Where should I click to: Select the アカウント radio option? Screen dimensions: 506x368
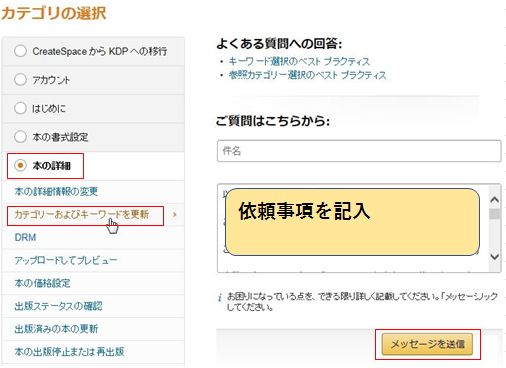click(x=20, y=80)
